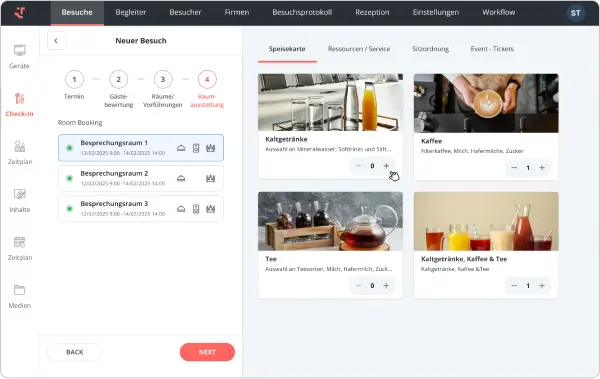This screenshot has width=600, height=379.
Task: Switch to the Sitzordnung tab
Action: pyautogui.click(x=430, y=49)
